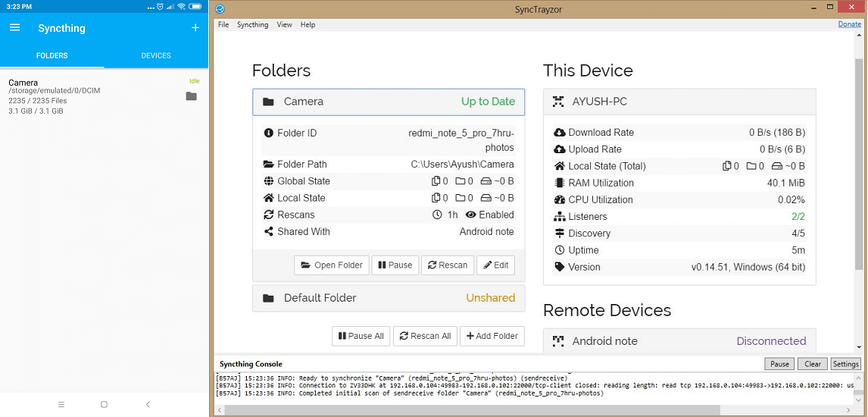Collapse the Camera folder panel
Viewport: 868px width, 417px height.
point(389,102)
